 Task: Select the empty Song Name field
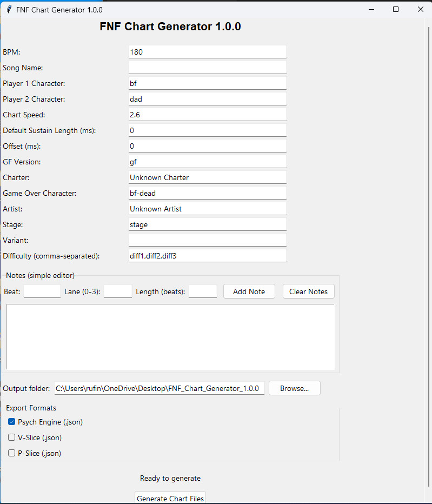coord(207,67)
